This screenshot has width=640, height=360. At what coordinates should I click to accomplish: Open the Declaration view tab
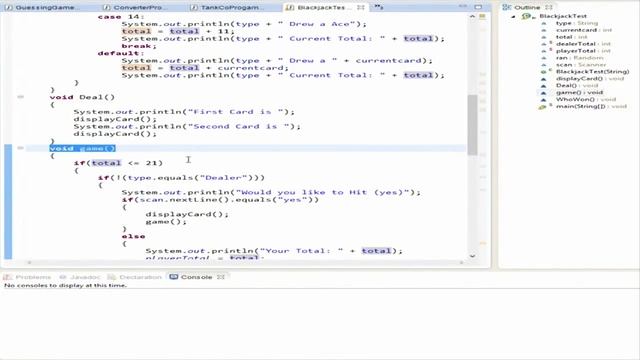(135, 277)
